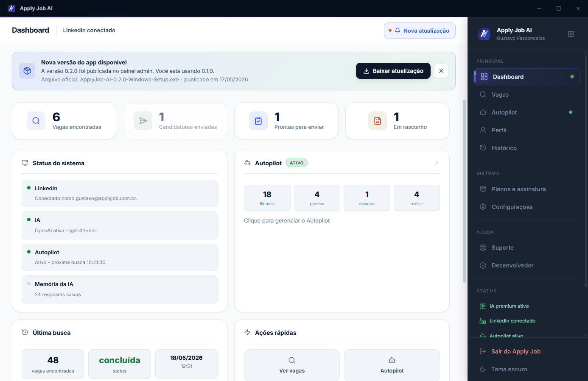Click the 1 manuais stat tile

point(367,197)
